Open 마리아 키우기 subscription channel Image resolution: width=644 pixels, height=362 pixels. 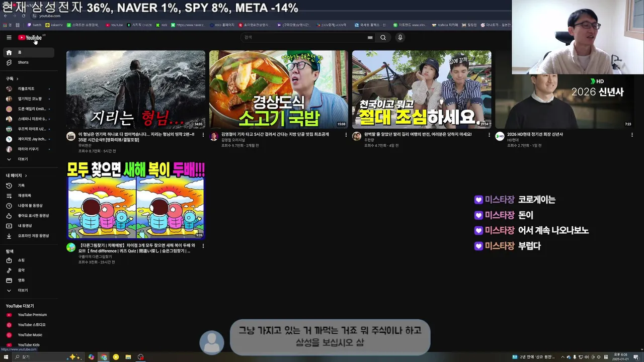point(29,149)
